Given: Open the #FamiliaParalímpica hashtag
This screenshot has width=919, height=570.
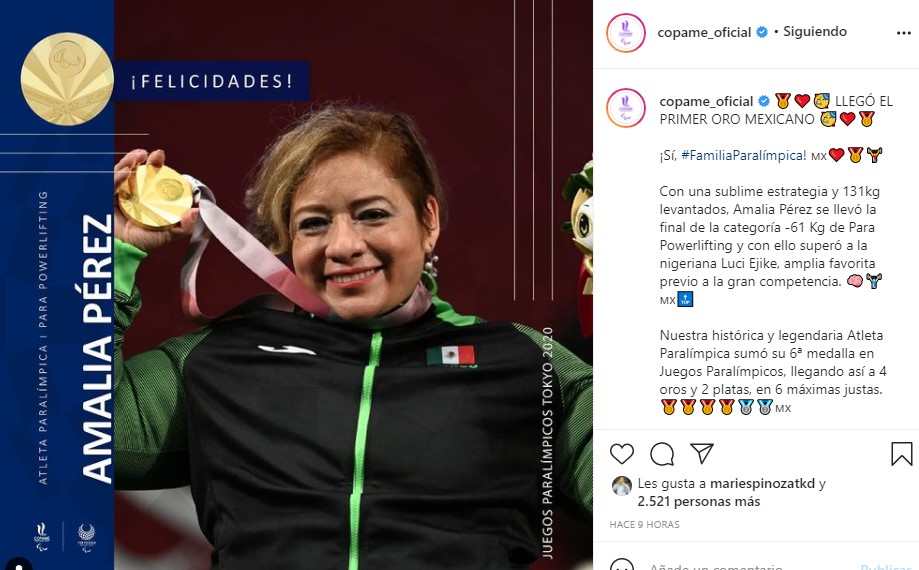Looking at the screenshot, I should pyautogui.click(x=744, y=155).
